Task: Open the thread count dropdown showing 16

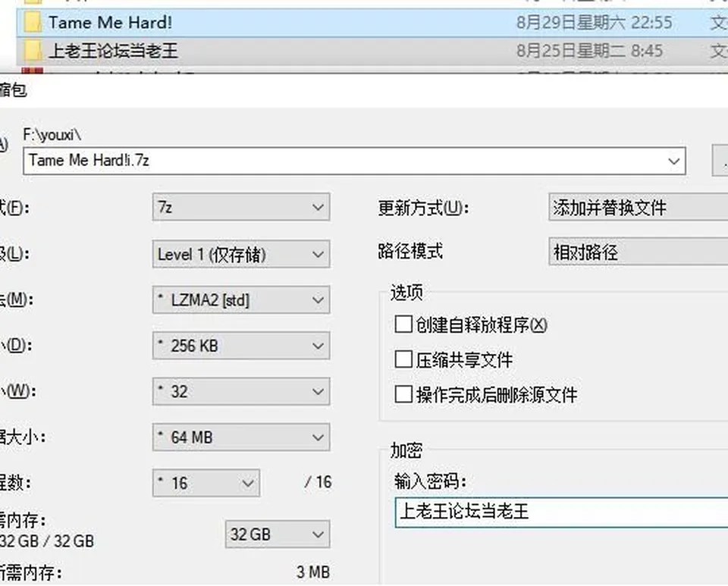Action: click(206, 483)
